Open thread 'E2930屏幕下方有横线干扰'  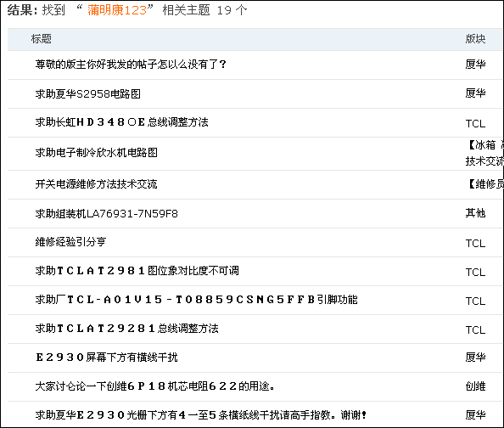[x=107, y=358]
